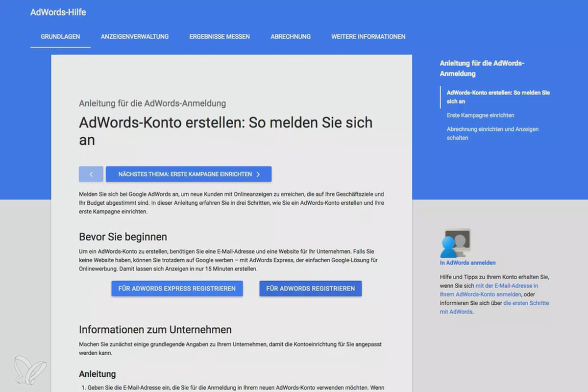The height and width of the screenshot is (392, 588).
Task: Go to the ABRECHNUNG tab
Action: coord(291,37)
